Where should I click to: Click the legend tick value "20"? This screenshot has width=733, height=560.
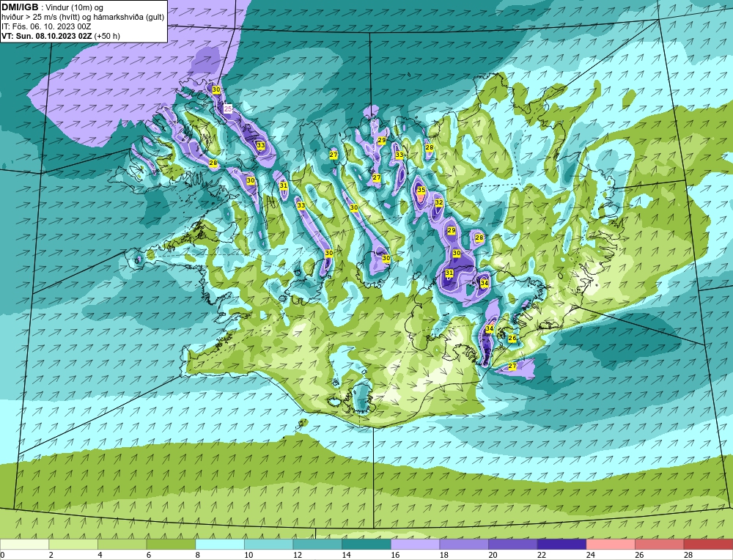click(x=493, y=555)
